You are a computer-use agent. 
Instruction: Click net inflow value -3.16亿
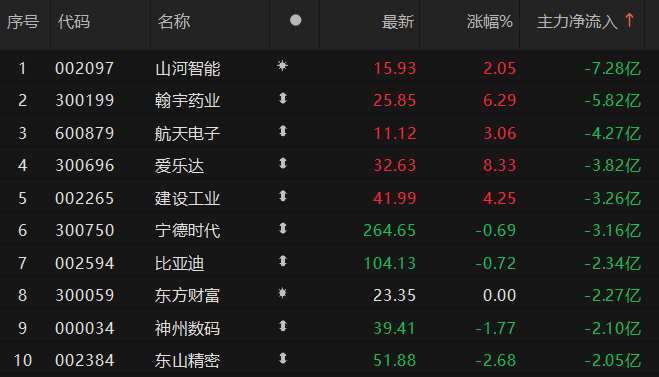pos(613,230)
